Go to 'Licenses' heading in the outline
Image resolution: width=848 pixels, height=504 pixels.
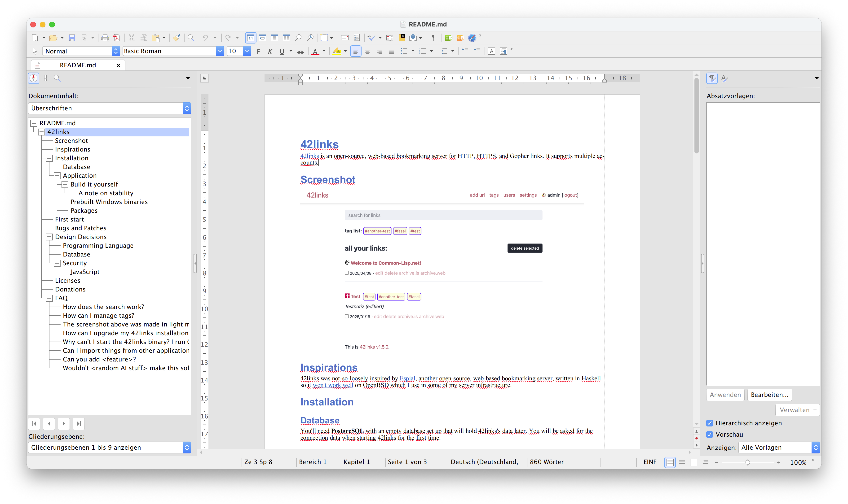coord(68,281)
